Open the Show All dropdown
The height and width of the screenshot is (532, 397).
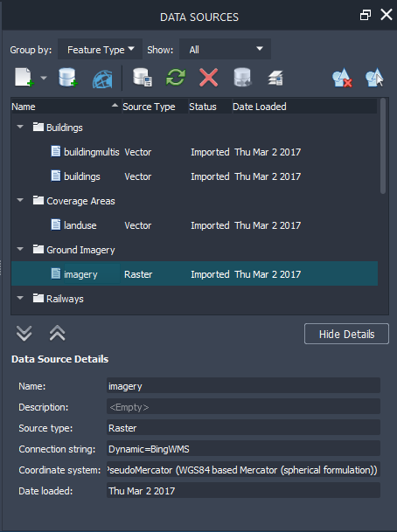coord(225,50)
